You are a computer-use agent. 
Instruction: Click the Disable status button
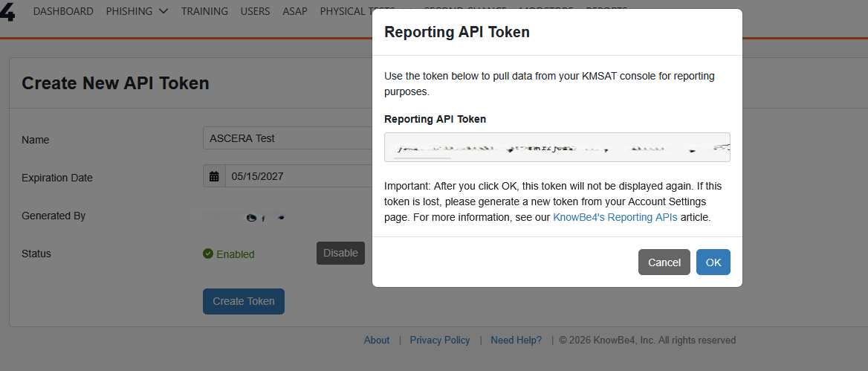(x=340, y=253)
